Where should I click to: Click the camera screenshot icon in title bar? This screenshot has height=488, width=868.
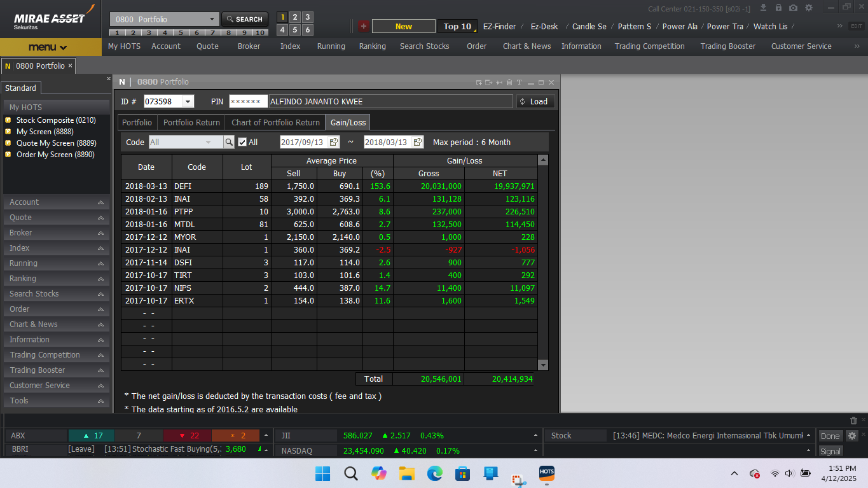click(793, 8)
